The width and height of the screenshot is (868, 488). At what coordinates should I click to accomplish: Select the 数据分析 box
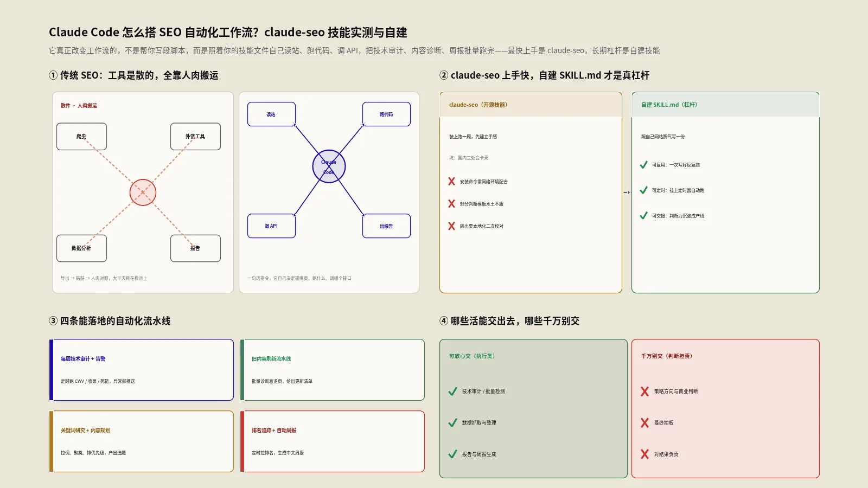81,248
